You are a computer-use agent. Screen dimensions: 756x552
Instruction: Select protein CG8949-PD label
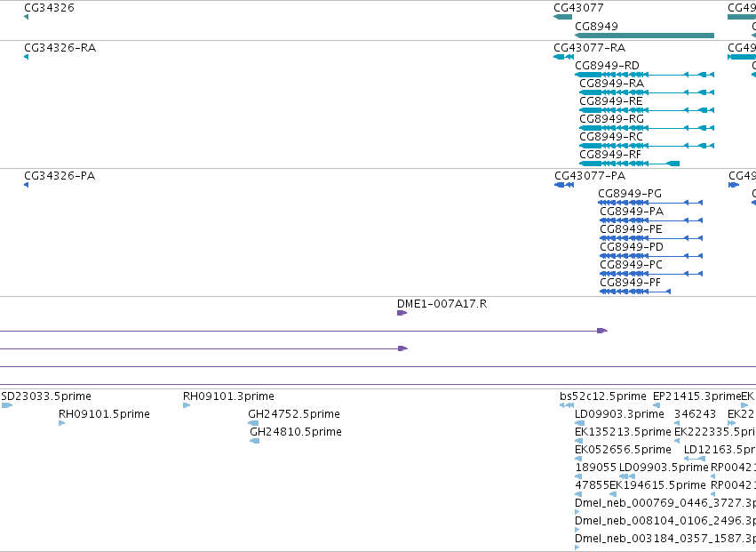click(x=632, y=247)
